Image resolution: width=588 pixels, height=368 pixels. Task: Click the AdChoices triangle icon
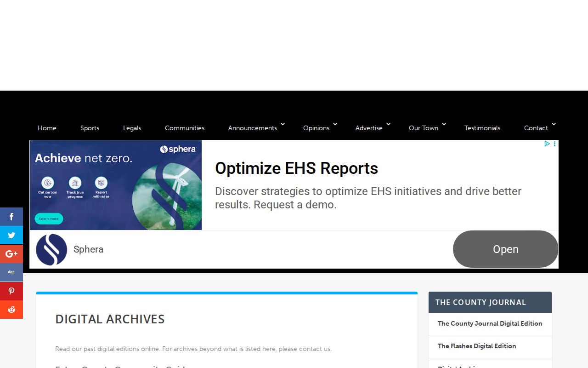click(547, 144)
